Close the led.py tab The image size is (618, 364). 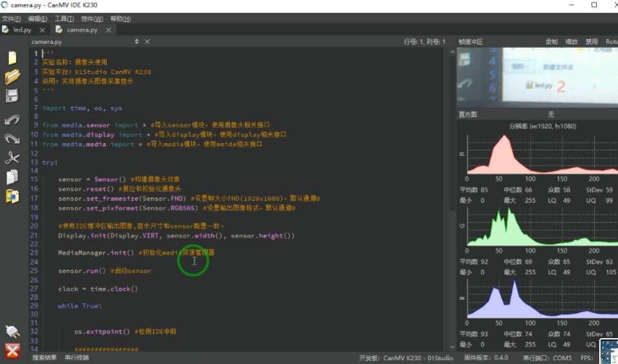(x=42, y=30)
